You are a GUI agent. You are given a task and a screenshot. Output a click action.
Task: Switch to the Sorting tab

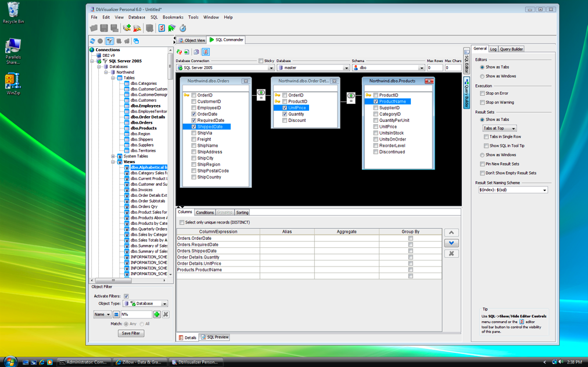(242, 213)
